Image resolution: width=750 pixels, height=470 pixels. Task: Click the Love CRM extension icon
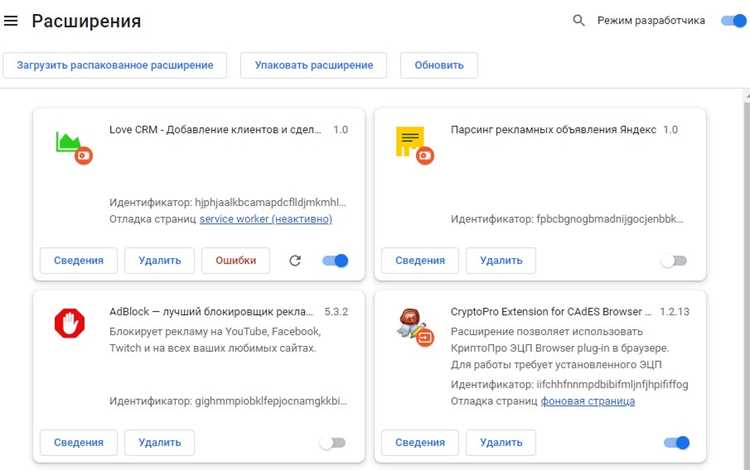pos(73,147)
